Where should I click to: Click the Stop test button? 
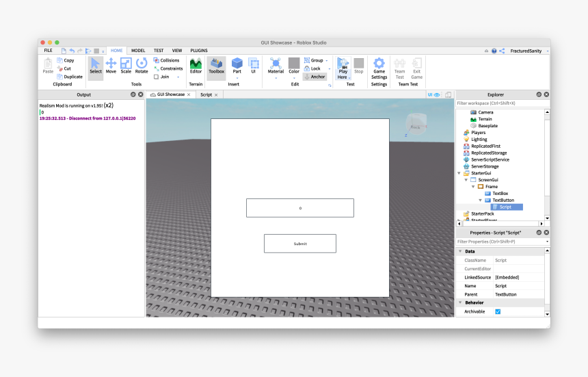point(359,66)
